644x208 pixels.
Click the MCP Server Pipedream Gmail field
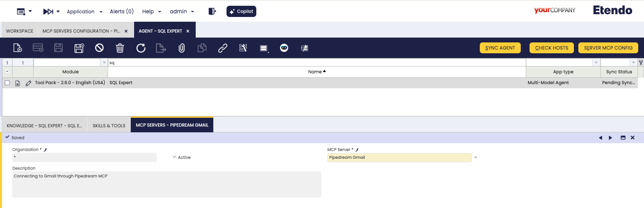(399, 157)
